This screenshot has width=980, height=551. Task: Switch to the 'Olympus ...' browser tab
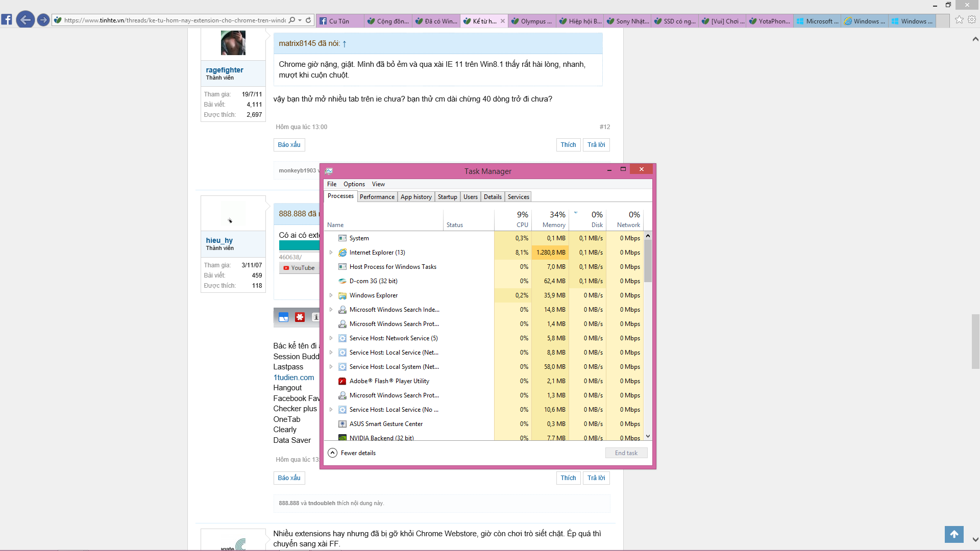click(x=532, y=21)
